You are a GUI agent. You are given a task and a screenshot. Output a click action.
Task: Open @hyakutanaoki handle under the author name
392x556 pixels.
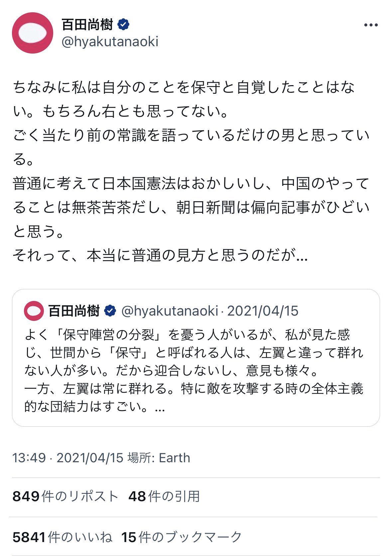click(x=110, y=42)
